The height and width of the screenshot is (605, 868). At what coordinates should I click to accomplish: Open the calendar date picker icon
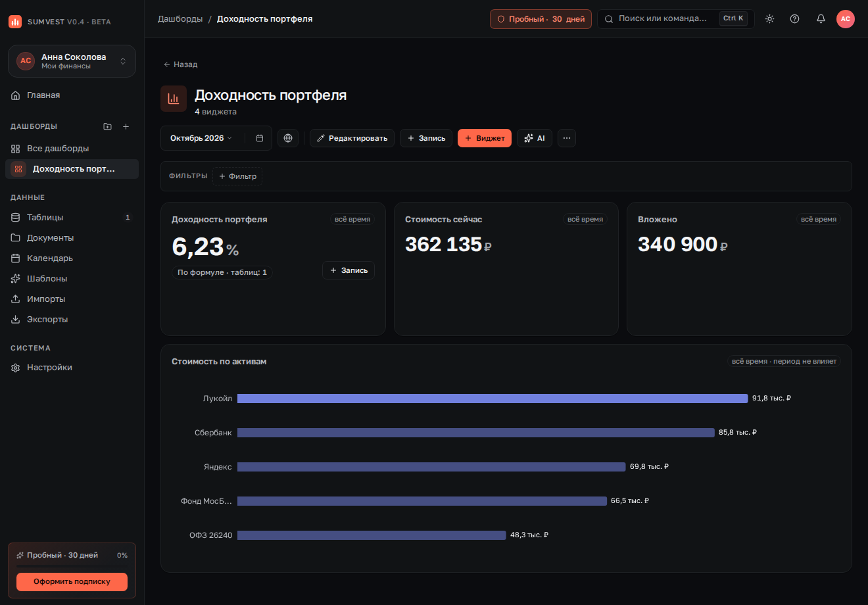pos(260,138)
